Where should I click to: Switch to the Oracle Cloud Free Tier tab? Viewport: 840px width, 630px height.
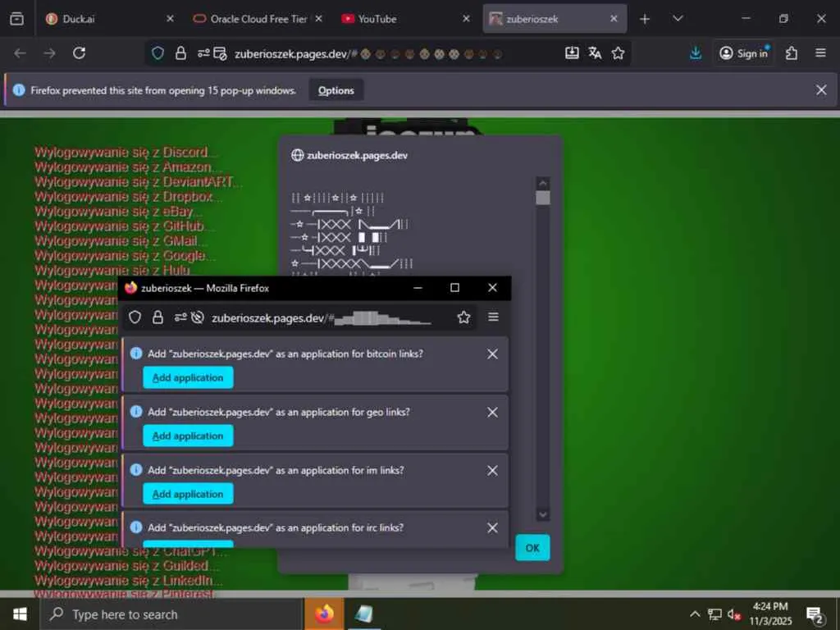click(258, 19)
